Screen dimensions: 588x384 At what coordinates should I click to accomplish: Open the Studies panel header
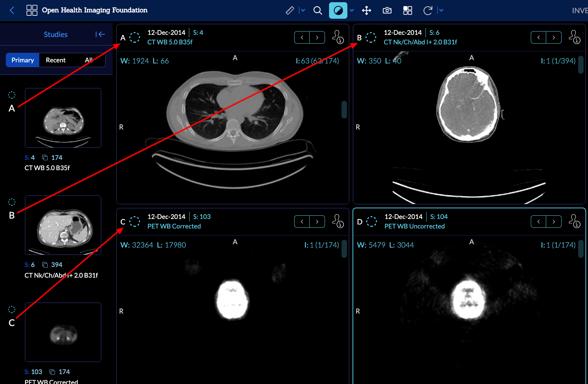click(x=56, y=34)
